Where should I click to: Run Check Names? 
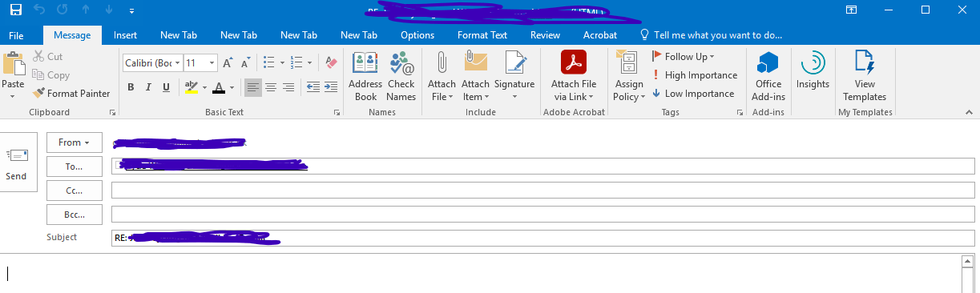[x=401, y=77]
